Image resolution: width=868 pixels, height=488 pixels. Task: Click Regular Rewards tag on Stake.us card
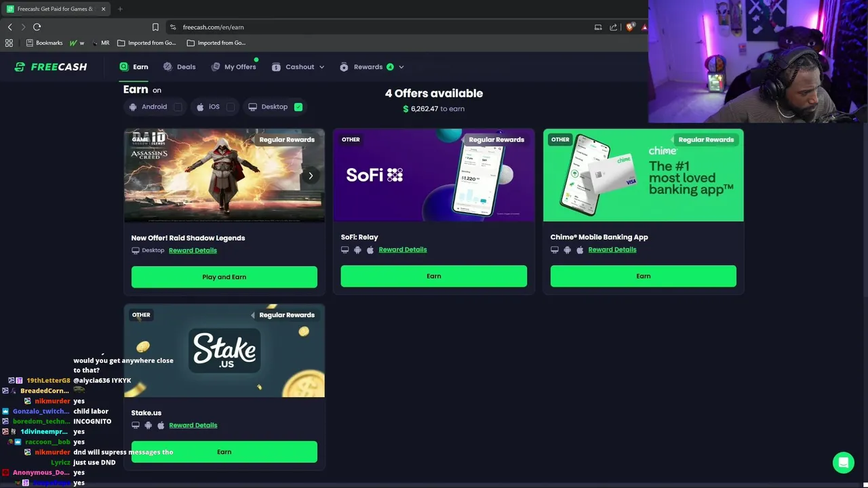286,314
